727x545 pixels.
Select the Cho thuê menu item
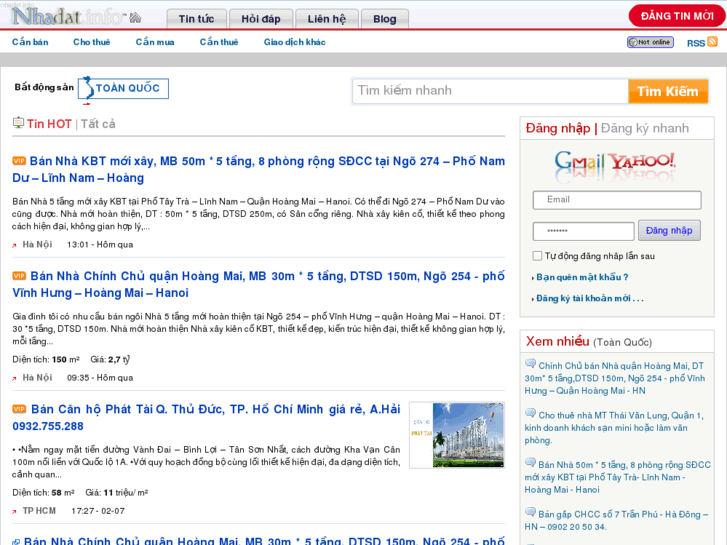92,42
